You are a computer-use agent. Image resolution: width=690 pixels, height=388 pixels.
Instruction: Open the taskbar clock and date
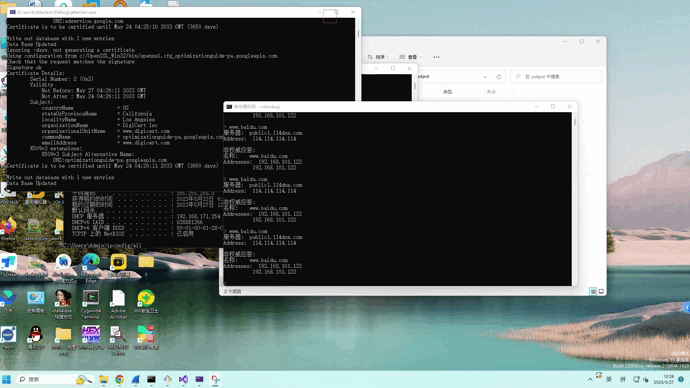664,379
